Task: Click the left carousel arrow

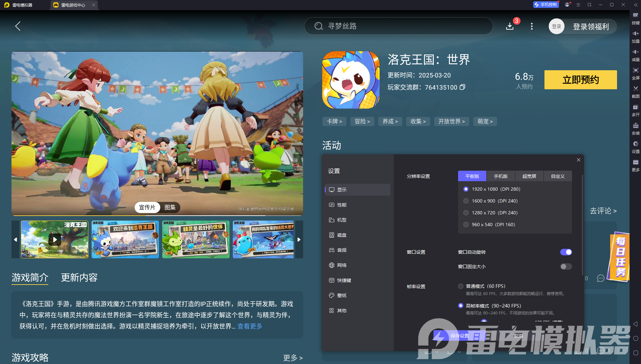Action: [x=15, y=240]
